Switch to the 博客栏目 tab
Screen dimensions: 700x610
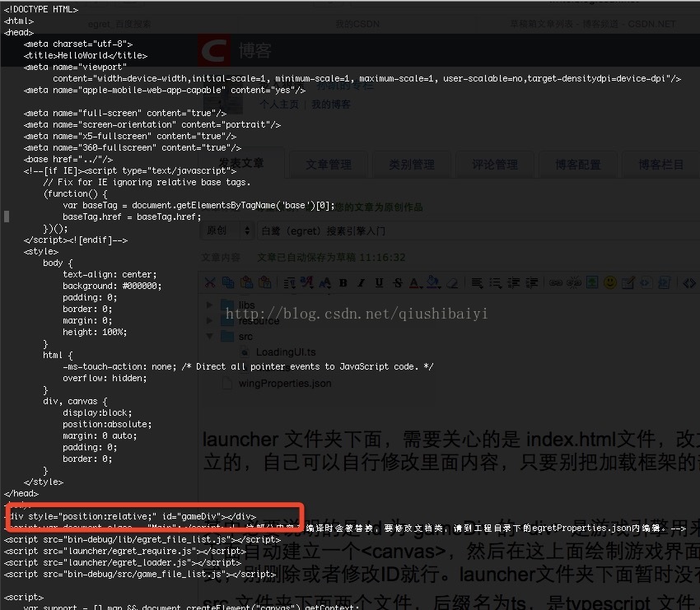pos(660,165)
